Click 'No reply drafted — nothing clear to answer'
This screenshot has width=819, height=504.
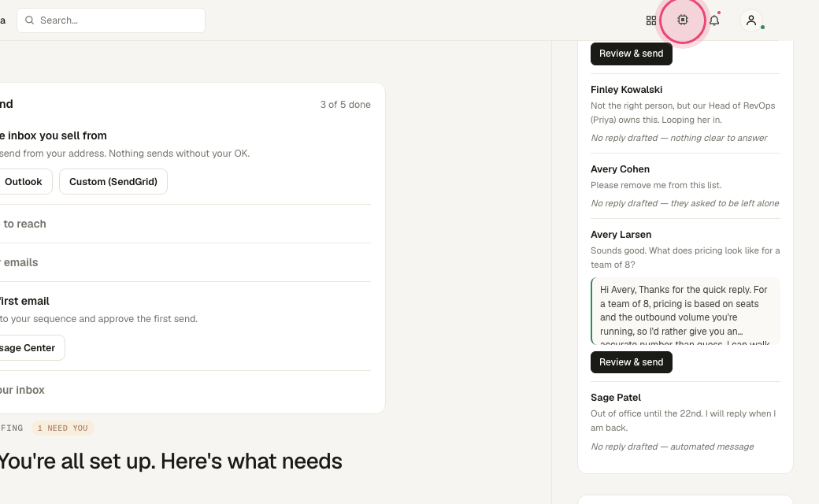point(679,138)
